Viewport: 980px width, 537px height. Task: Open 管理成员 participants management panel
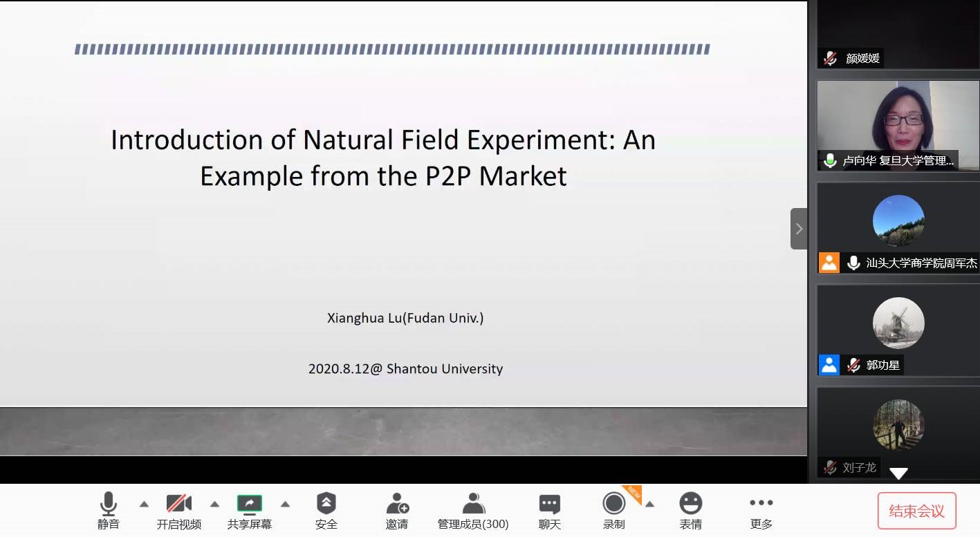tap(473, 510)
